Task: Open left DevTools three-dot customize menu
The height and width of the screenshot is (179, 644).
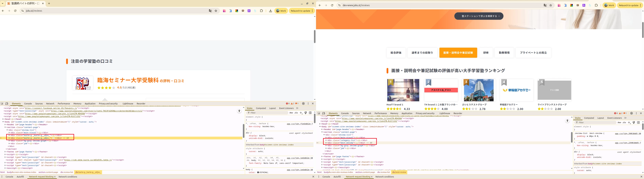Action: click(308, 104)
